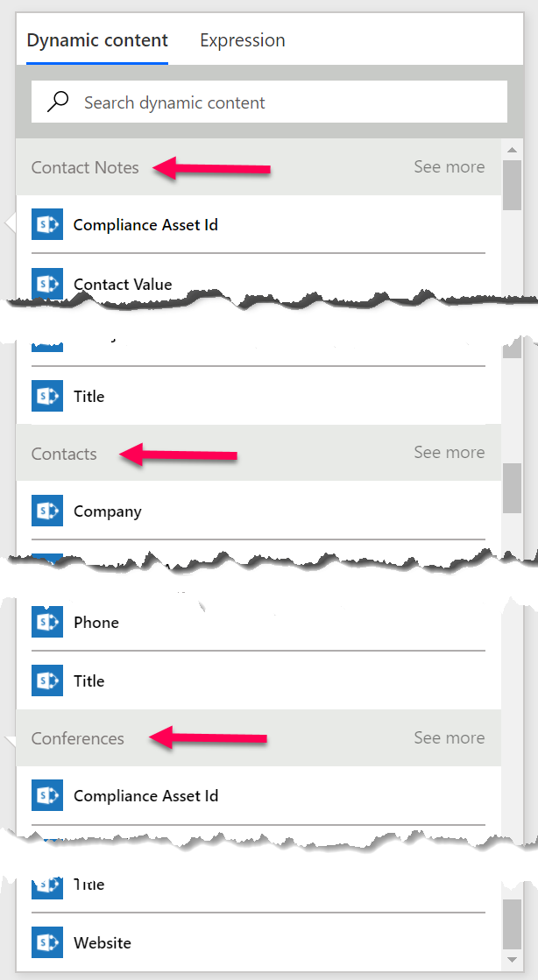Click SharePoint icon beside Title under Contact Notes

click(47, 396)
